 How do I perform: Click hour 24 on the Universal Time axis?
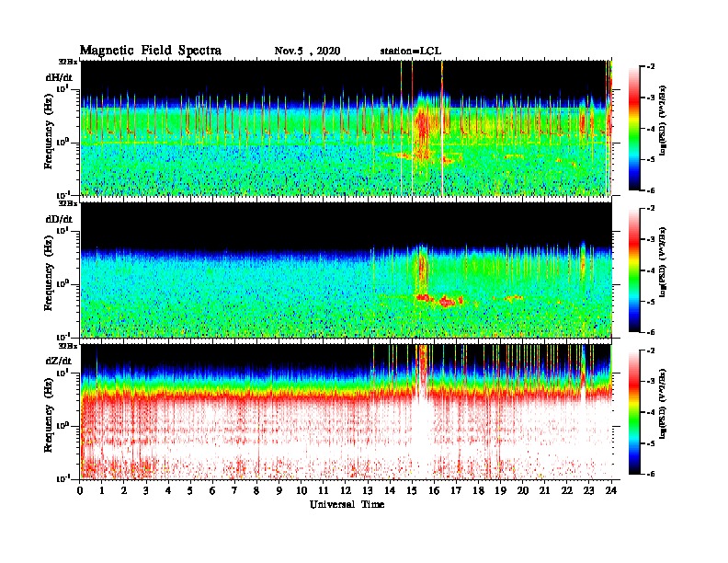point(611,490)
